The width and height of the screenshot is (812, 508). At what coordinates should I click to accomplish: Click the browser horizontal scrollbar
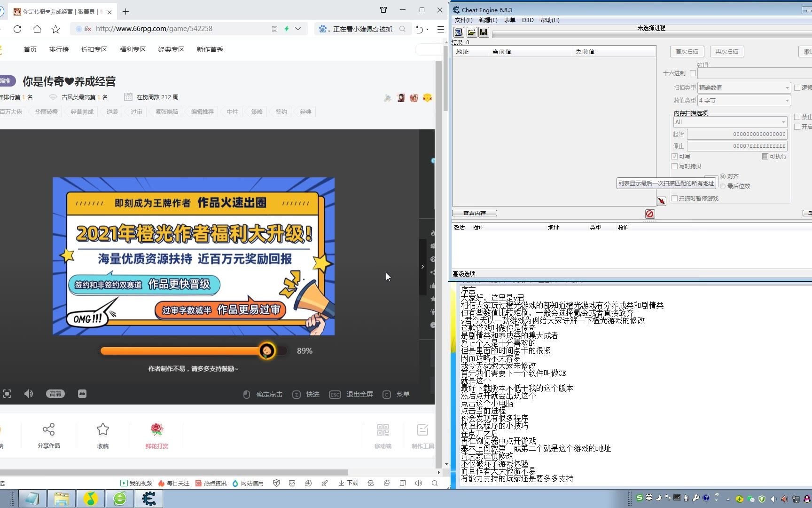[x=174, y=472]
